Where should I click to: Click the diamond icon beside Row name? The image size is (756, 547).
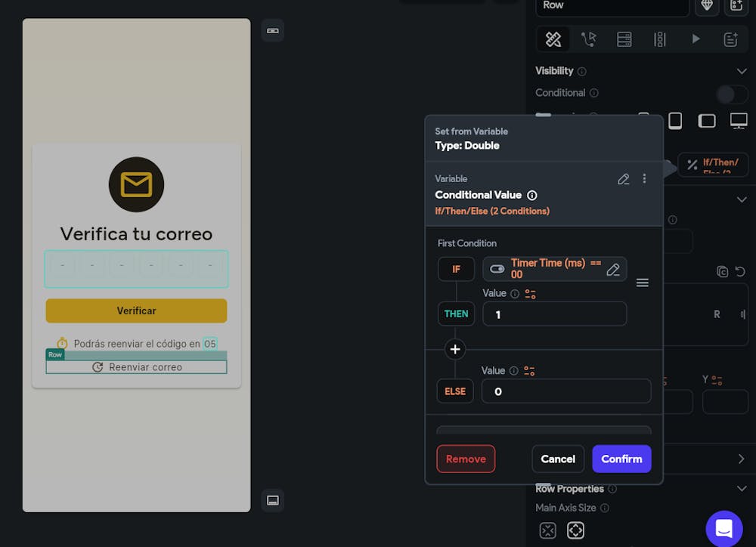(707, 6)
